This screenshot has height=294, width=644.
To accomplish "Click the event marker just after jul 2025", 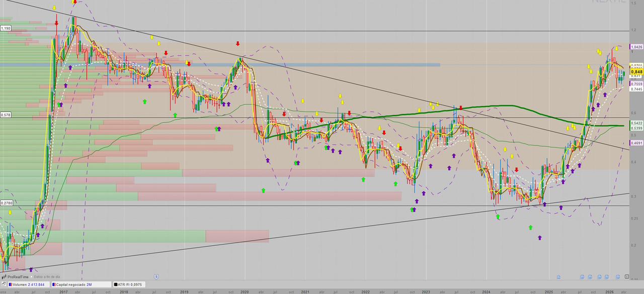I will pyautogui.click(x=582, y=277).
